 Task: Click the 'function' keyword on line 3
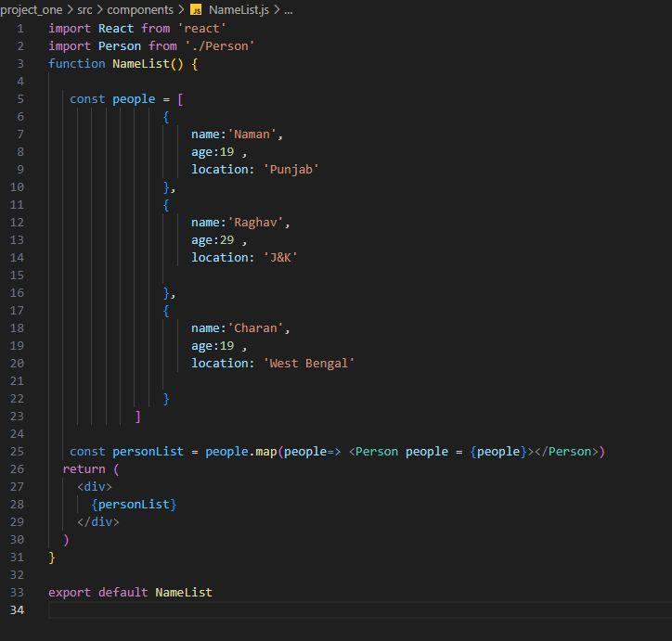pyautogui.click(x=77, y=64)
